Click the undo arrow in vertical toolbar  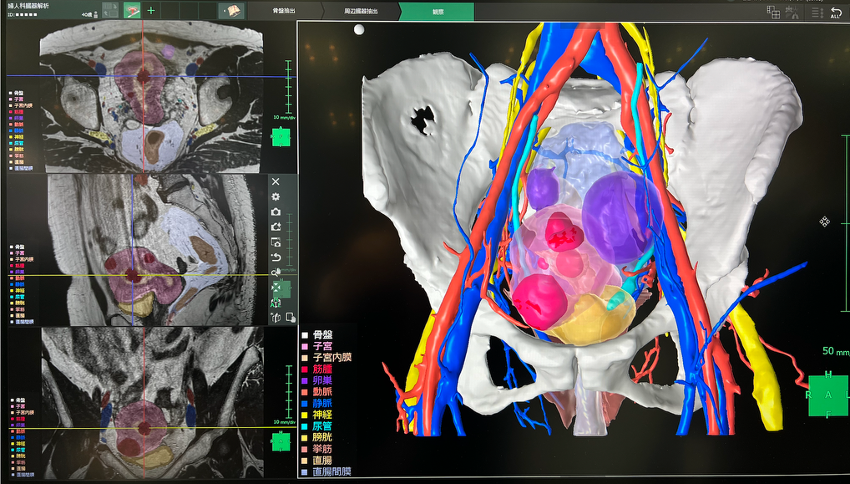tap(276, 257)
